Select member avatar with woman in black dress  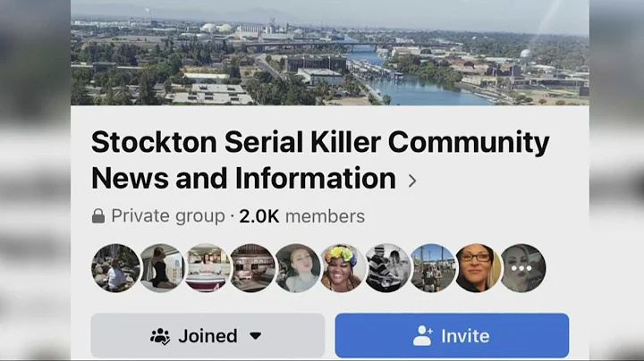(161, 268)
